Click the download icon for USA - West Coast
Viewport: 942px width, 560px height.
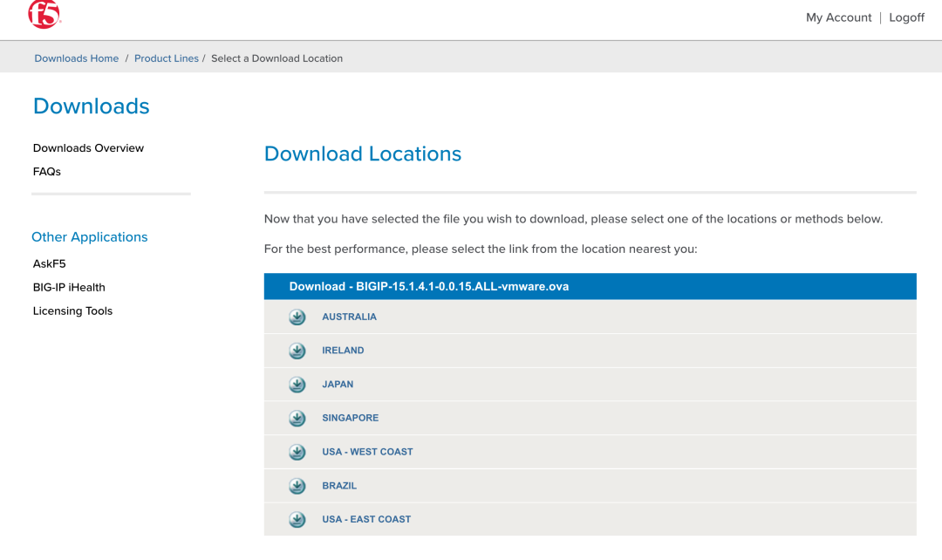(297, 452)
